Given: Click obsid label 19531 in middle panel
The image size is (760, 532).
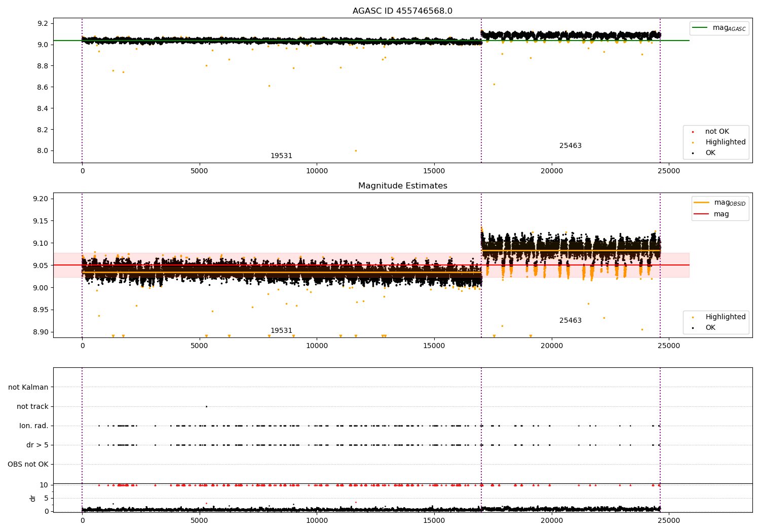Looking at the screenshot, I should tap(281, 331).
